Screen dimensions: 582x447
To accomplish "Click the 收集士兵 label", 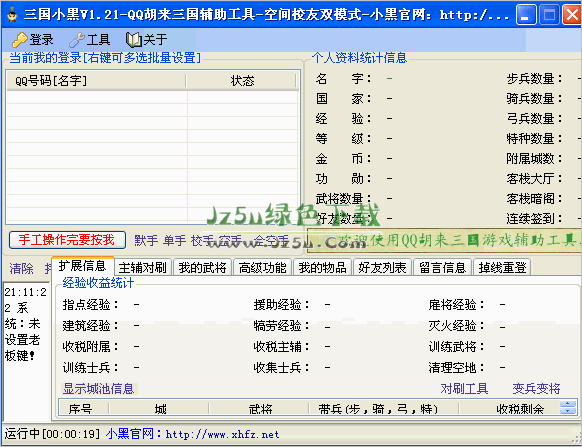I will 281,368.
